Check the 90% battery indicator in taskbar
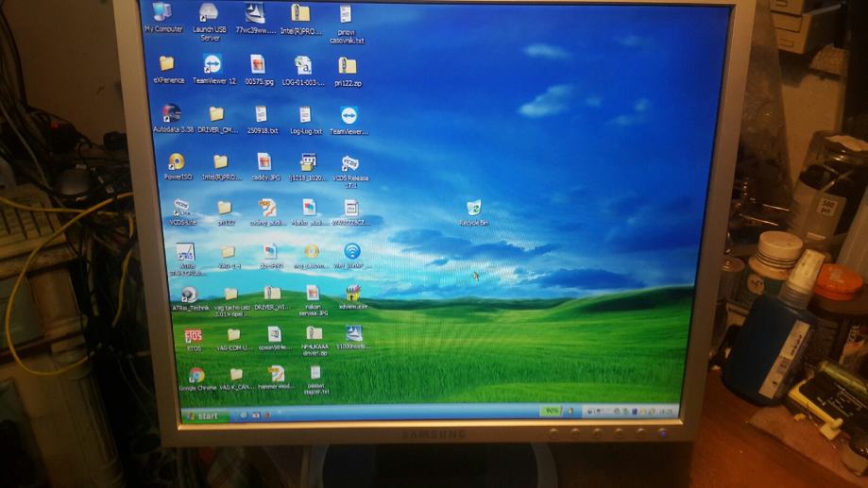868x488 pixels. (x=552, y=412)
